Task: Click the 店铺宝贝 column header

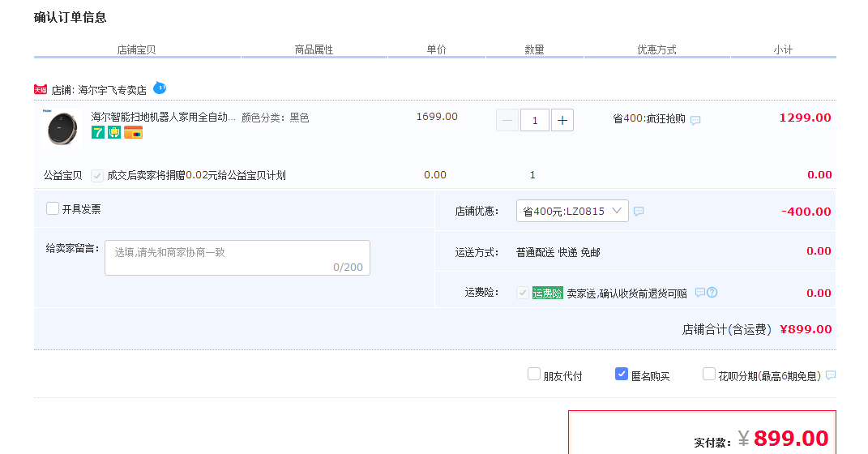Action: pyautogui.click(x=136, y=49)
